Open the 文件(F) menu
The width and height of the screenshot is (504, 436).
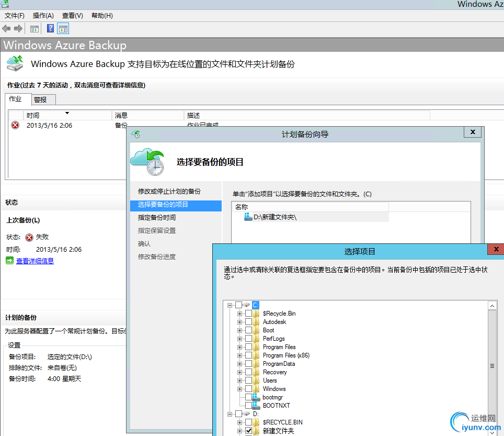15,16
